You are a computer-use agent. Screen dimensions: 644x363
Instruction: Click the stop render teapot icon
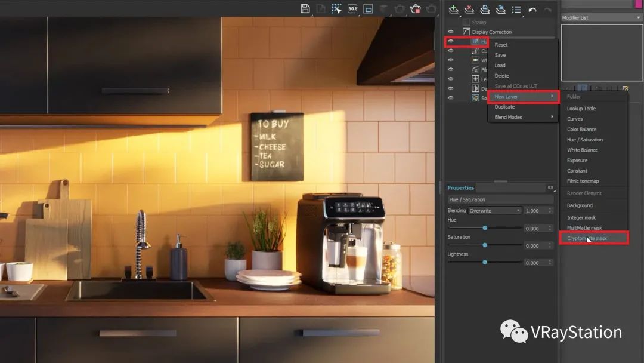[416, 8]
